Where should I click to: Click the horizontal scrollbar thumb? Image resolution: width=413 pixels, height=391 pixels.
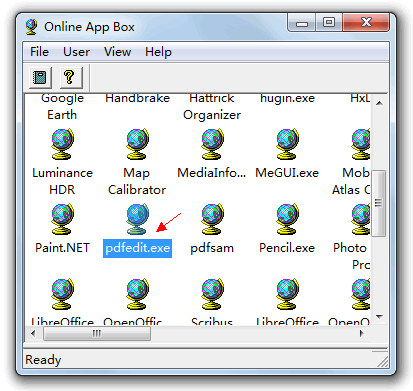tap(97, 333)
